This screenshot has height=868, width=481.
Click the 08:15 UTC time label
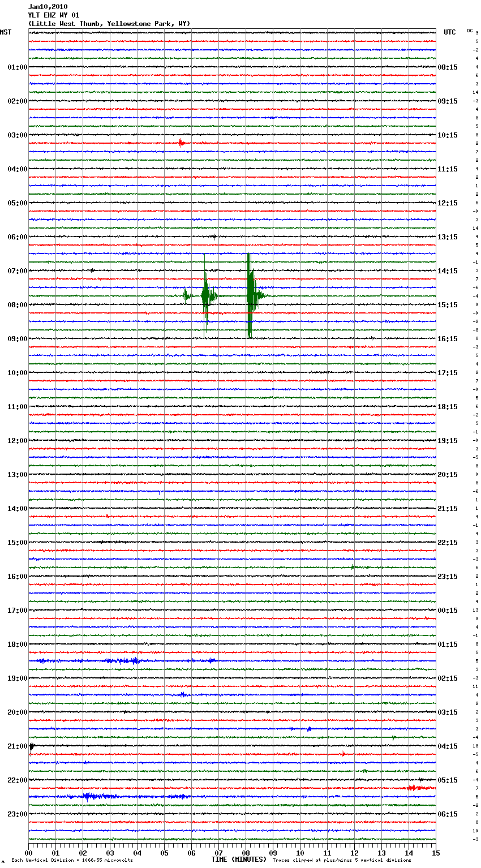point(448,67)
